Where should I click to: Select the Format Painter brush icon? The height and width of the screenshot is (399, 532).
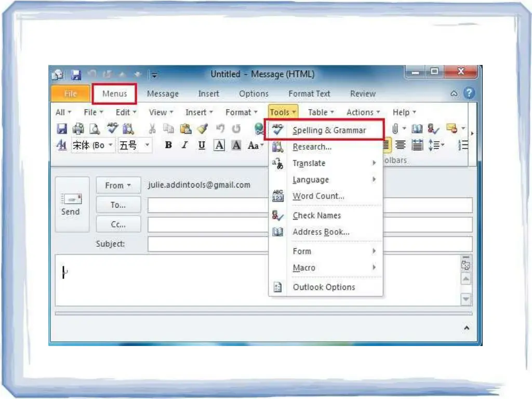pyautogui.click(x=202, y=129)
